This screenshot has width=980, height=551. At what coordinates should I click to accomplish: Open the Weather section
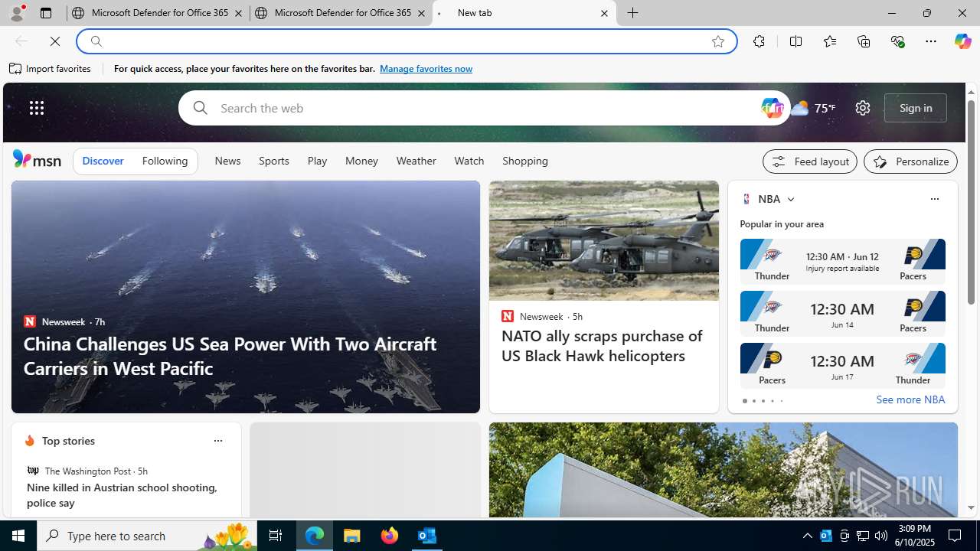(x=416, y=161)
